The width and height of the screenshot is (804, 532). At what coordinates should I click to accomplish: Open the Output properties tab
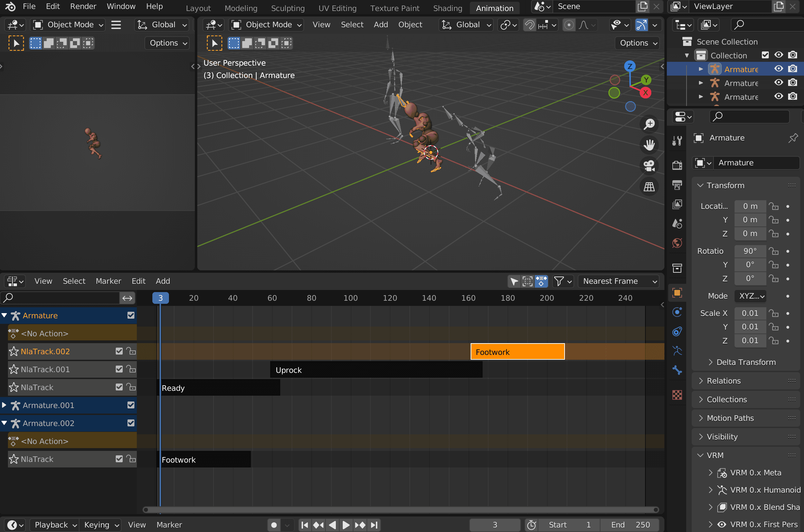(x=677, y=185)
